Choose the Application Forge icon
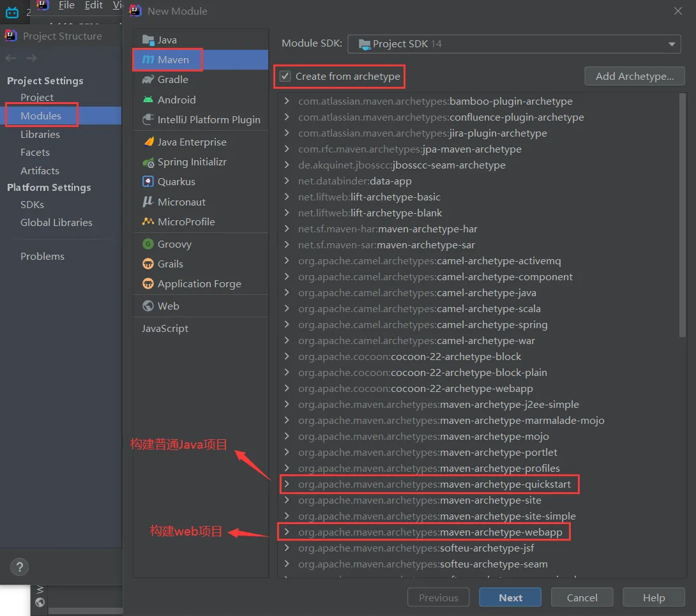Screen dimensions: 696x616 pos(148,283)
